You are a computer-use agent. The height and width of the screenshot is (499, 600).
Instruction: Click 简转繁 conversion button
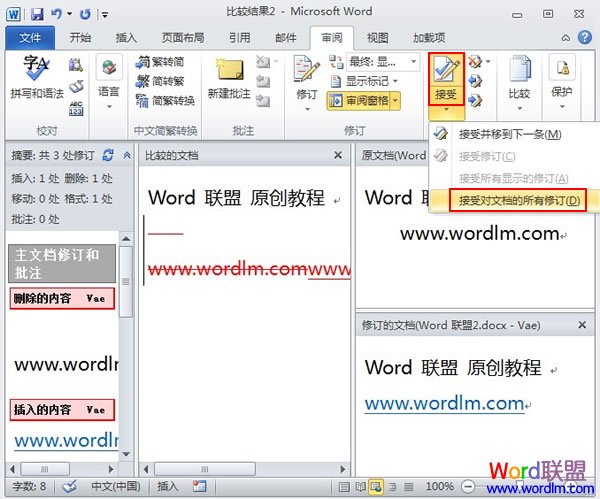pos(161,81)
